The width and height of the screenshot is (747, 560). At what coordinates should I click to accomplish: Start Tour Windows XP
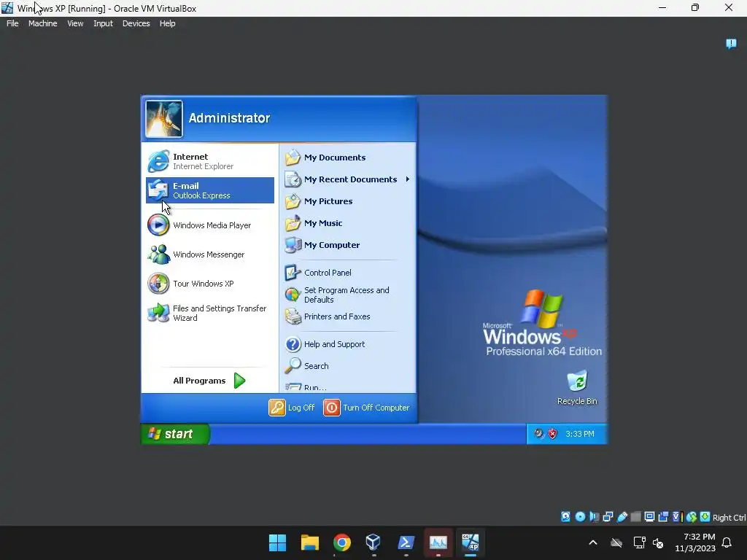209,284
